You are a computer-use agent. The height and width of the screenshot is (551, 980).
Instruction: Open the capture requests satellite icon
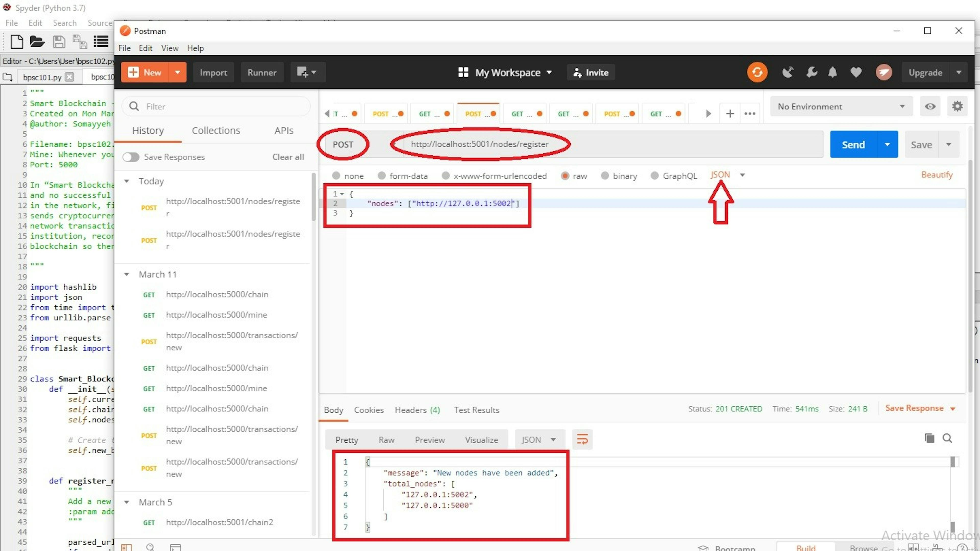788,72
